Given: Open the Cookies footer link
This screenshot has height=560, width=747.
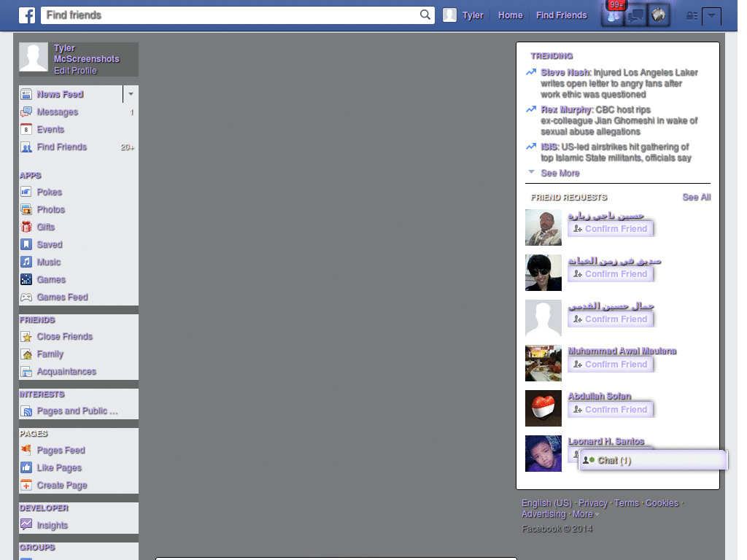Looking at the screenshot, I should [x=662, y=503].
